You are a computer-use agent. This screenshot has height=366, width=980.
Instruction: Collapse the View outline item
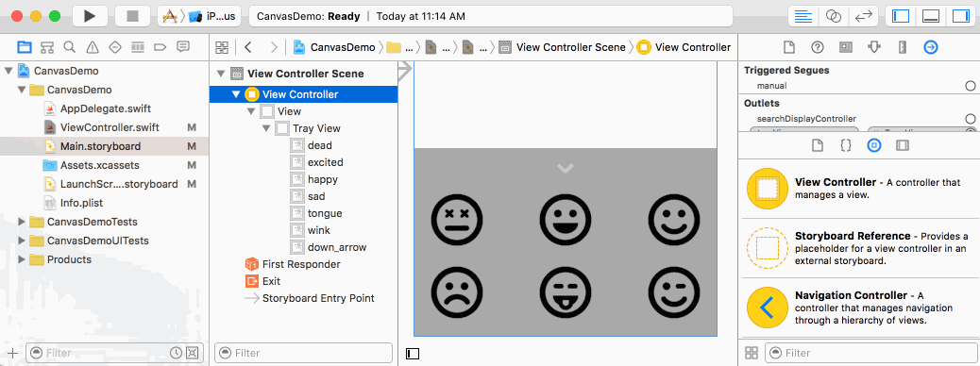250,112
